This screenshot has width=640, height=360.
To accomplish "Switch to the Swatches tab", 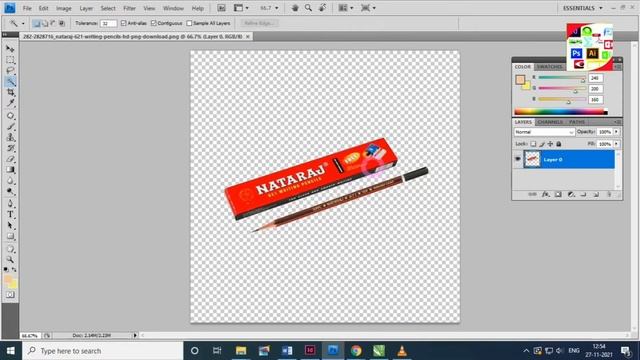I will pyautogui.click(x=549, y=67).
